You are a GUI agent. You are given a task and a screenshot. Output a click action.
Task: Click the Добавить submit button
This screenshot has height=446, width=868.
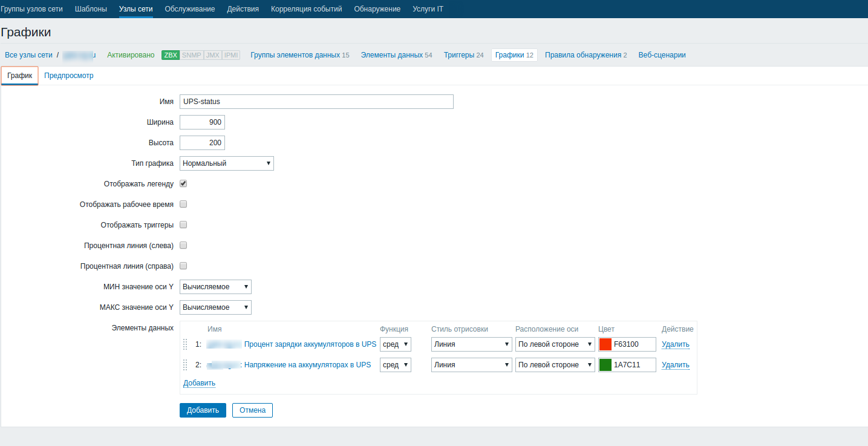[x=202, y=410]
